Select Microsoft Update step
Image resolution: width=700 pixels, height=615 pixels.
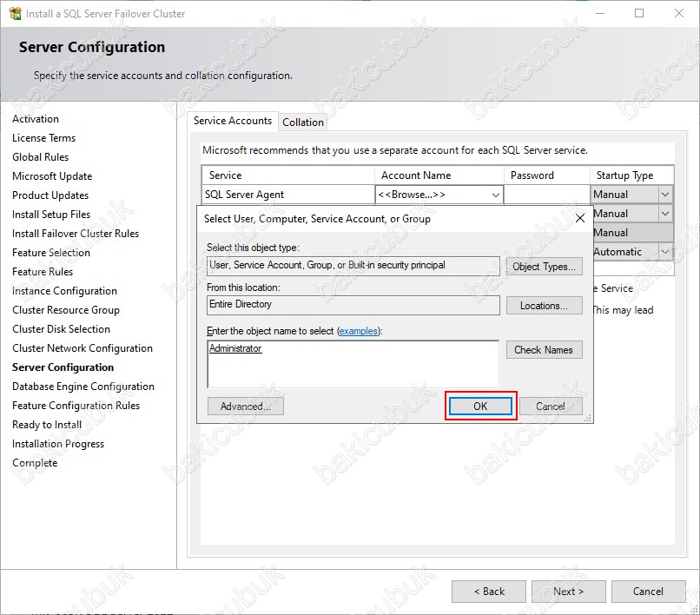(52, 176)
